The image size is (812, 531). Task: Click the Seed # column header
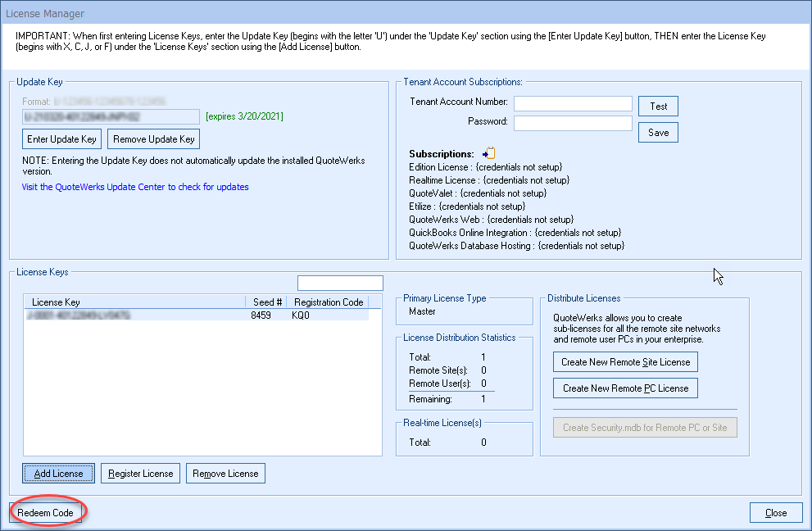(266, 302)
